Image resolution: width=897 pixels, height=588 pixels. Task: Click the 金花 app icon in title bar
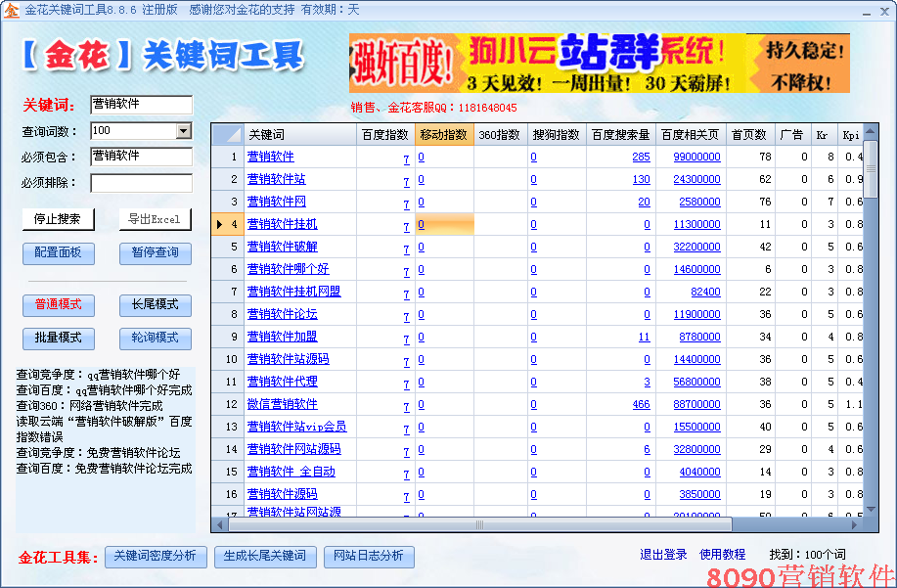11,9
